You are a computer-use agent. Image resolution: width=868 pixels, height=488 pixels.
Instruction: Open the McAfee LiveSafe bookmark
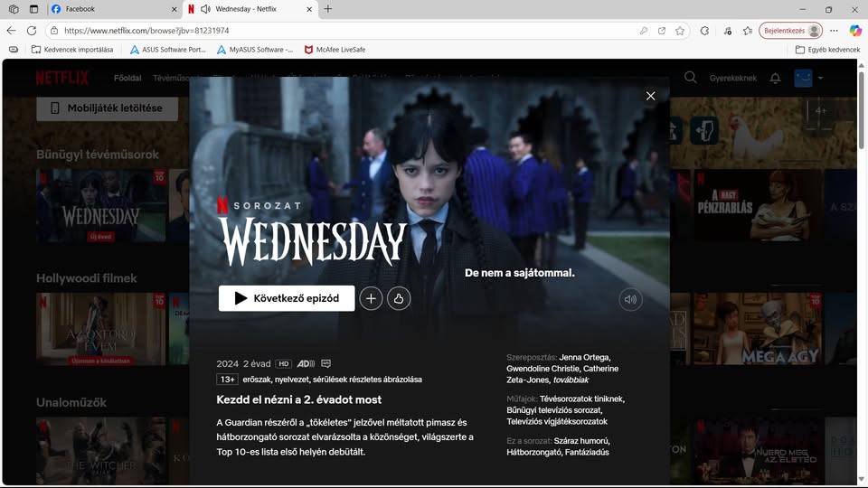click(x=335, y=49)
